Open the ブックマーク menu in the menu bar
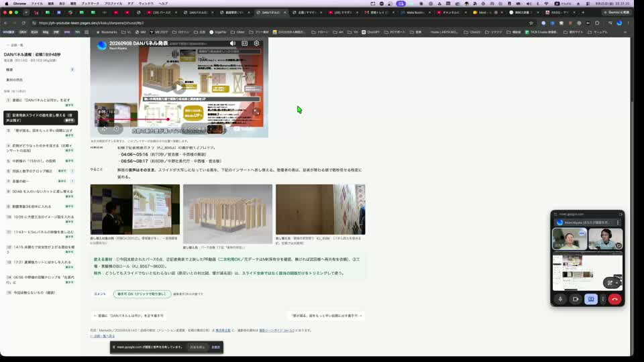The width and height of the screenshot is (644, 362). [x=90, y=3]
